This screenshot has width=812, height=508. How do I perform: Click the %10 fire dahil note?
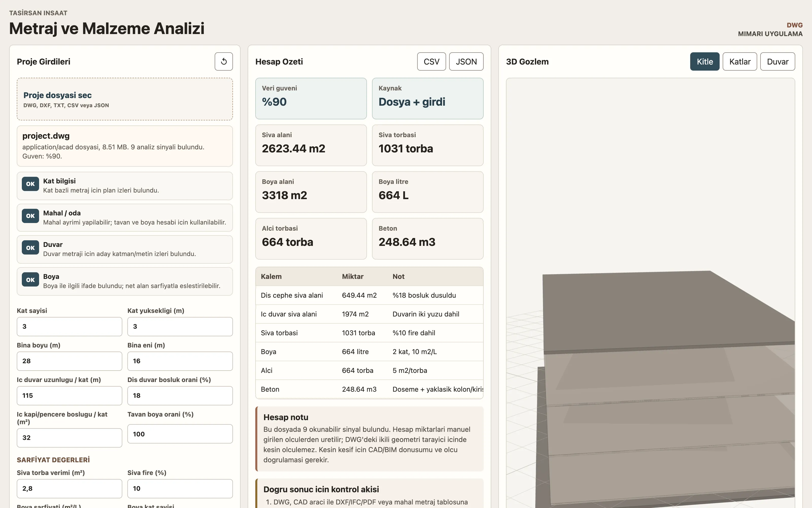pyautogui.click(x=414, y=333)
